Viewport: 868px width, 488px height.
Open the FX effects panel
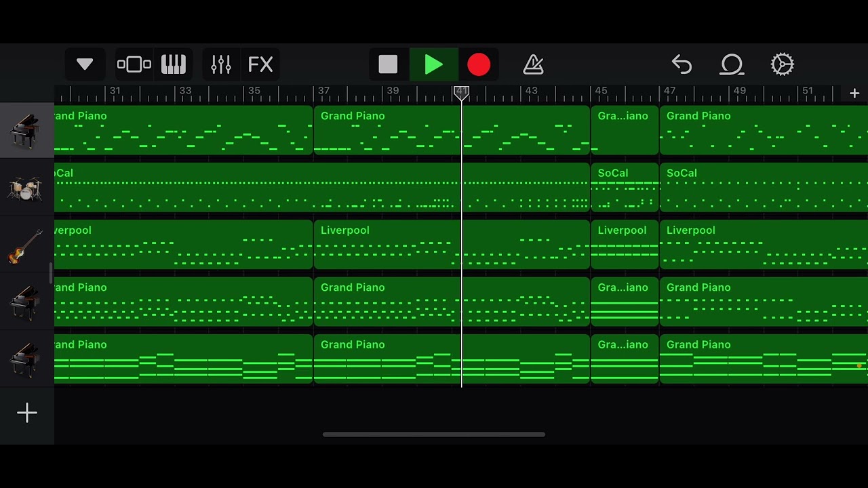point(260,64)
